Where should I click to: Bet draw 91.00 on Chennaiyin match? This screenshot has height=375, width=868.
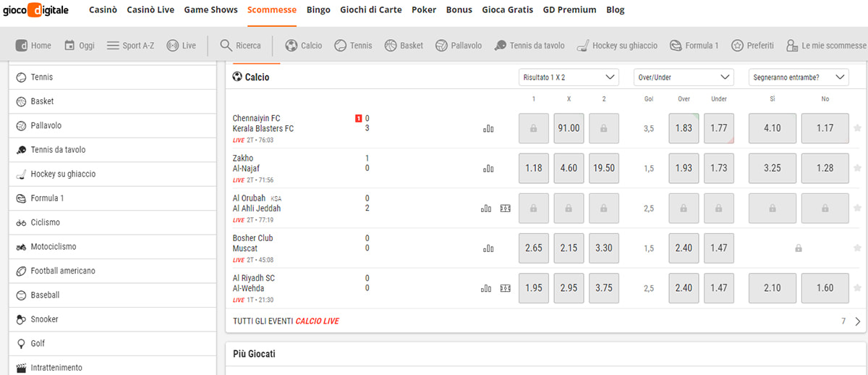point(569,128)
